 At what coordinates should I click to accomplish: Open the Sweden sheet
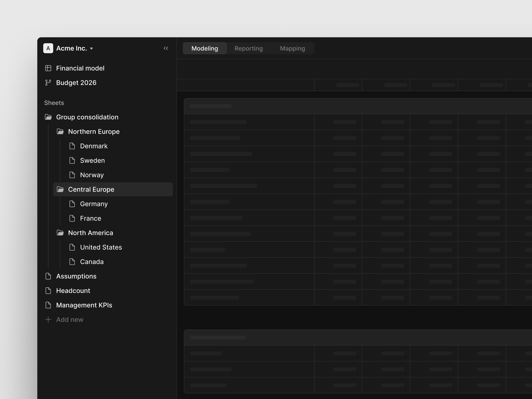[92, 161]
